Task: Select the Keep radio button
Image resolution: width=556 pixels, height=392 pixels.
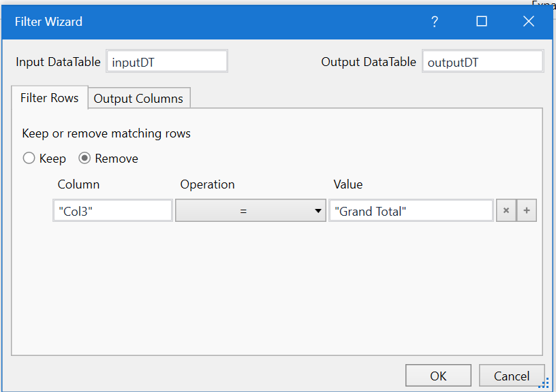Action: click(x=29, y=159)
